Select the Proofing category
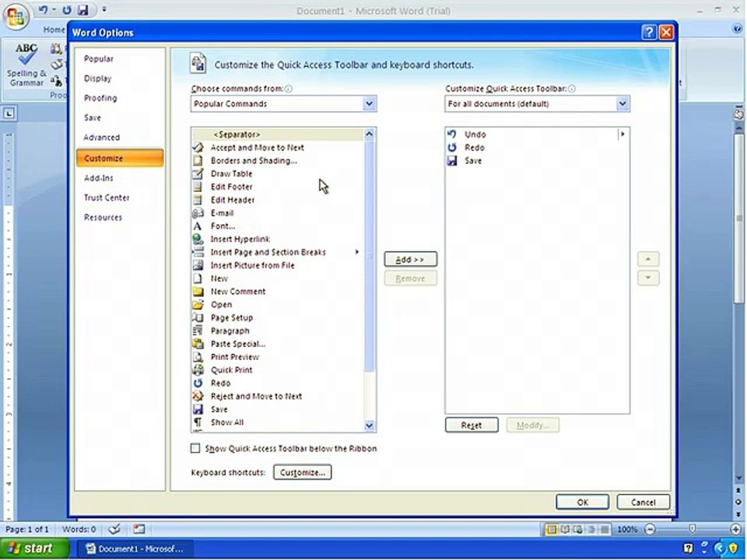Viewport: 747px width, 560px height. 100,98
